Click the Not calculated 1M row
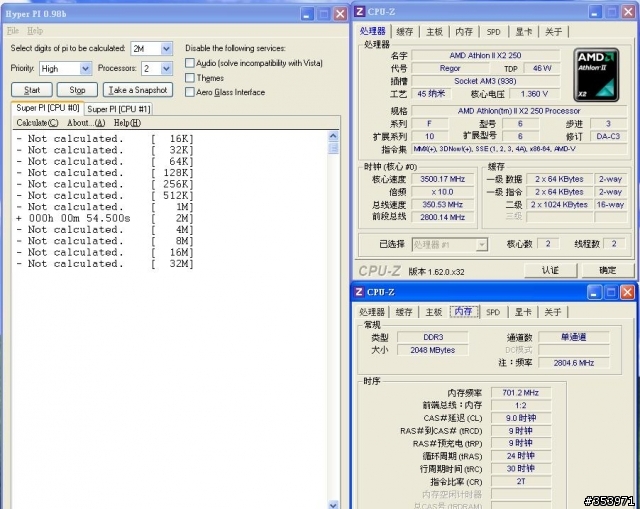640x509 pixels. (105, 207)
